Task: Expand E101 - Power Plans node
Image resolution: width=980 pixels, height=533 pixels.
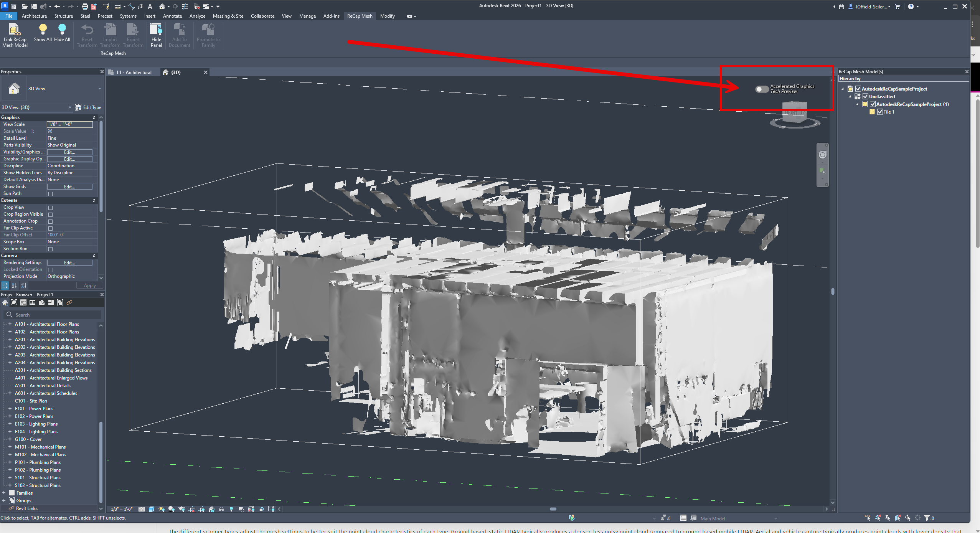Action: (10, 409)
